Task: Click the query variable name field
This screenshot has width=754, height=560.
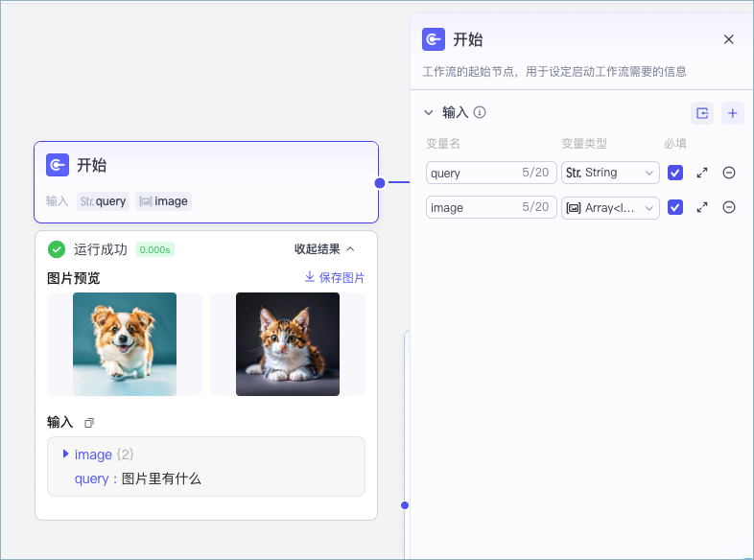Action: [x=472, y=173]
